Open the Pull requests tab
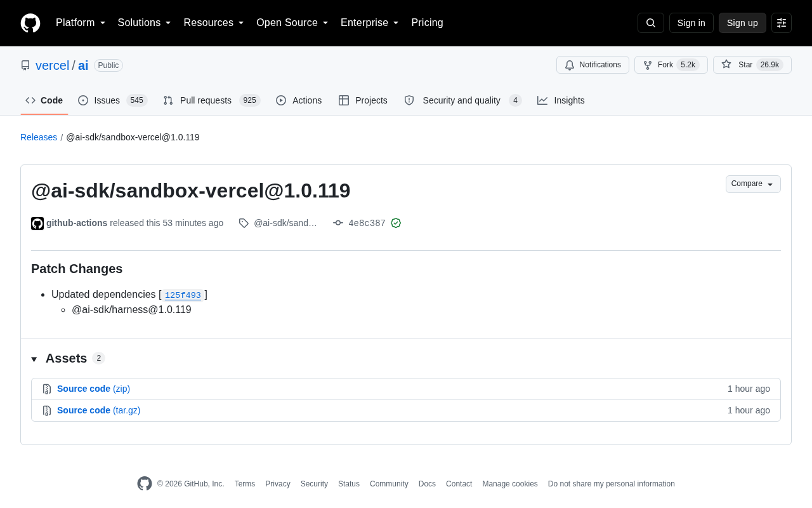Viewport: 812px width, 508px height. pos(212,100)
